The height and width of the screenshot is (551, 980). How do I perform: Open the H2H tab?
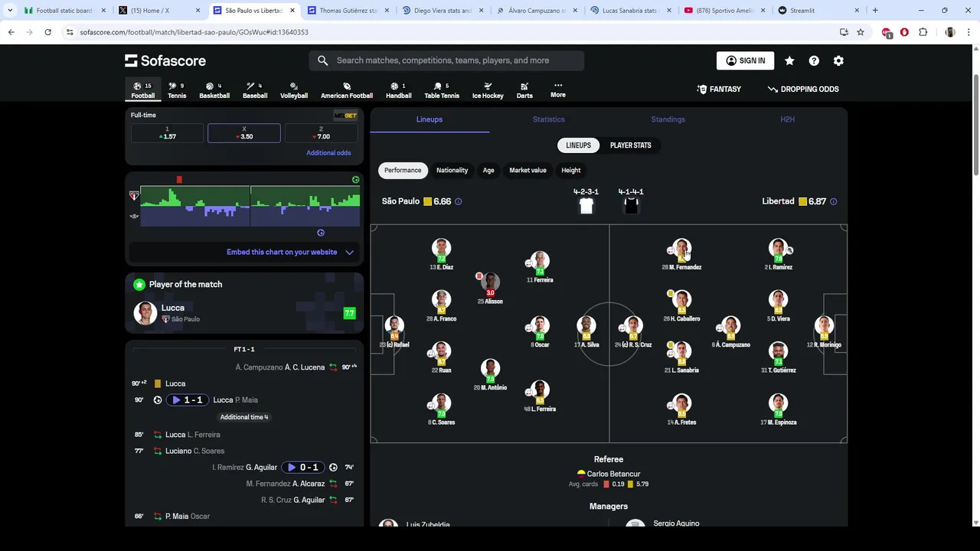tap(788, 119)
